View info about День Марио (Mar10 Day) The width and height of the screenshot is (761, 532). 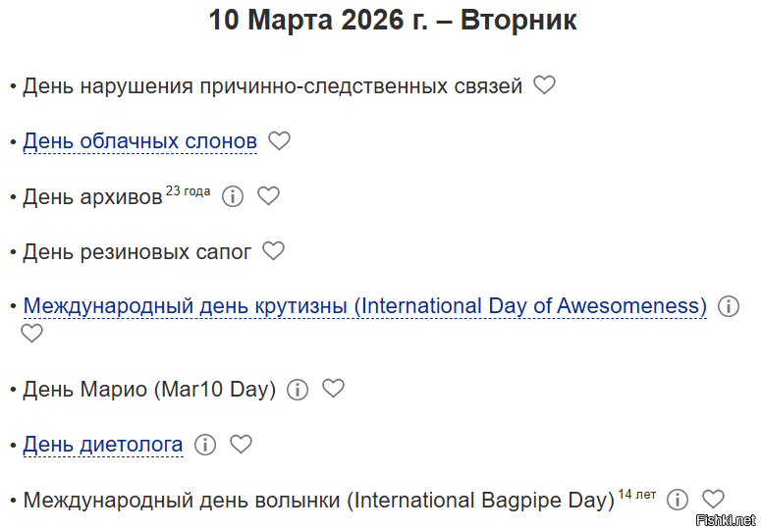tap(298, 390)
